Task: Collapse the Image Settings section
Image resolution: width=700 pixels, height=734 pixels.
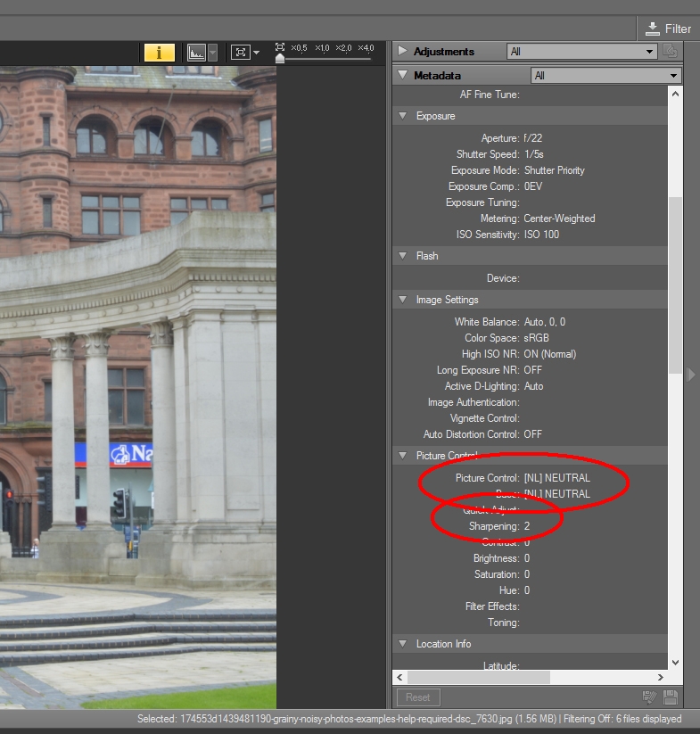Action: (402, 300)
